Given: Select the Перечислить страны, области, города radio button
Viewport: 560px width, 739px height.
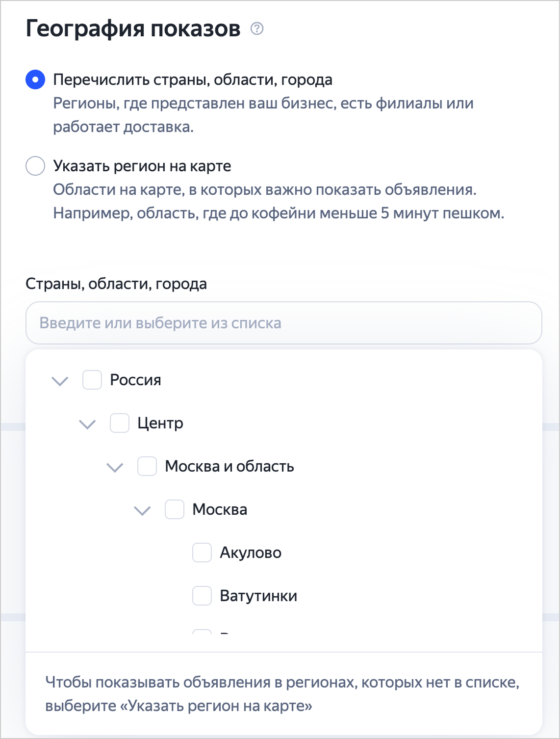Looking at the screenshot, I should [35, 79].
